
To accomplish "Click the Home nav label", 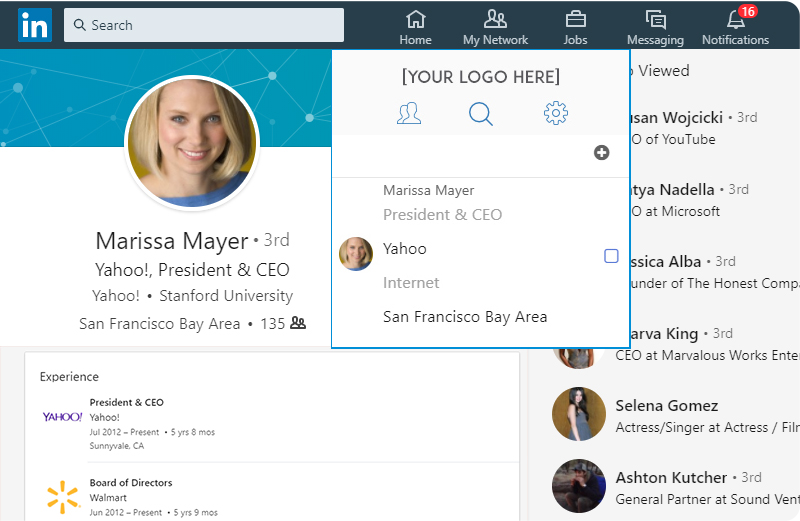I will (x=415, y=40).
